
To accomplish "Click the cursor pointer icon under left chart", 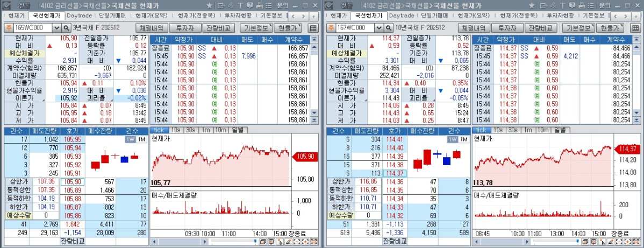I will 280,242.
